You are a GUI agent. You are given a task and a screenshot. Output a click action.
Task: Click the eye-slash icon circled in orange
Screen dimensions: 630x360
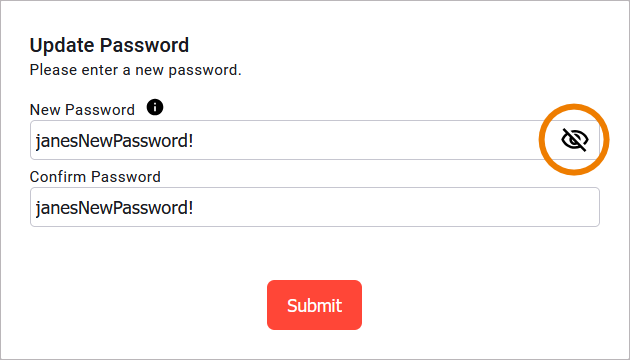575,140
